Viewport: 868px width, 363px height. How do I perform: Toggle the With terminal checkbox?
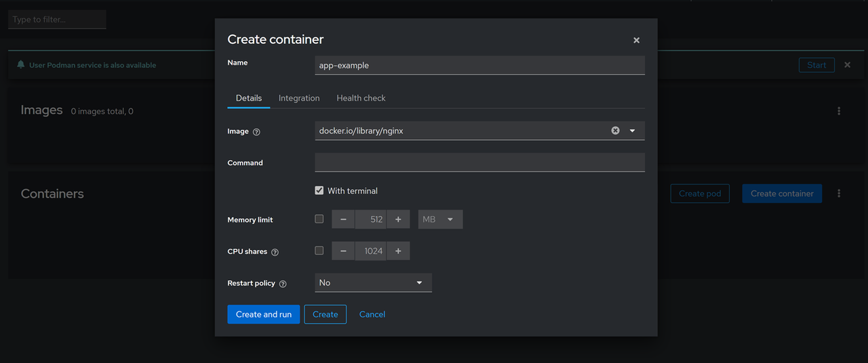pyautogui.click(x=319, y=191)
